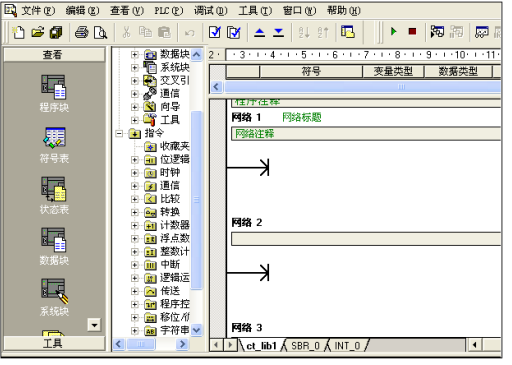
Task: Open the 工具 menu
Action: click(x=255, y=11)
